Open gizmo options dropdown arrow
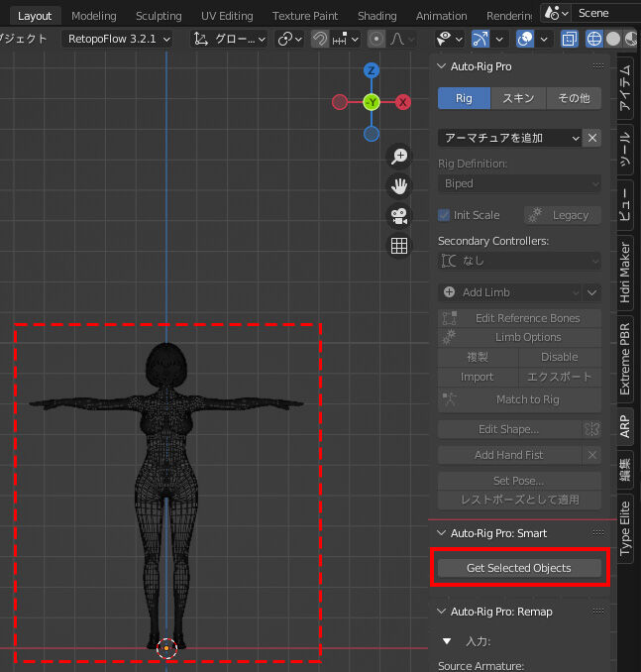Screen dimensions: 641x672 coord(499,40)
